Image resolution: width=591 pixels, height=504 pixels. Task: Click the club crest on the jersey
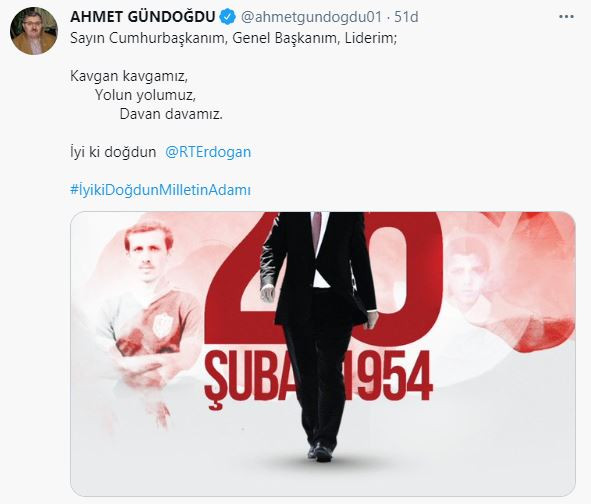[162, 324]
